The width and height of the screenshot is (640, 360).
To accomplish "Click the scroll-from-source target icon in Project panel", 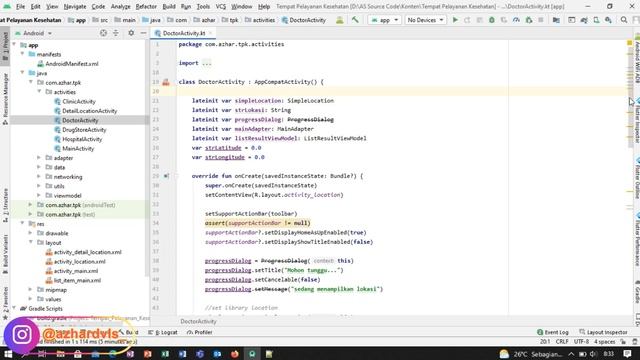I will (103, 33).
